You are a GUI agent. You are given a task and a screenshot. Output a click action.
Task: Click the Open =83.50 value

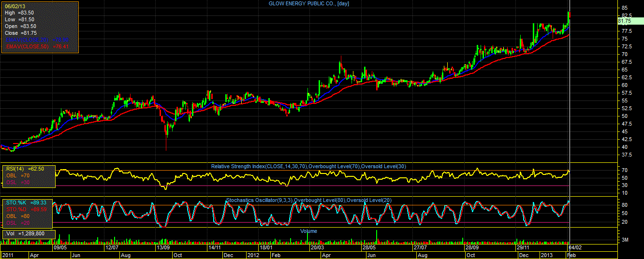click(x=21, y=26)
